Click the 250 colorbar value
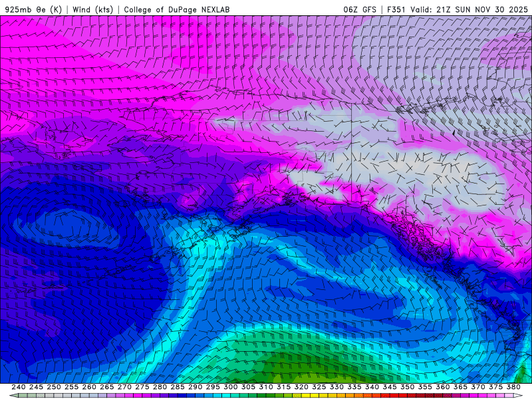Image resolution: width=532 pixels, height=399 pixels. click(x=54, y=387)
